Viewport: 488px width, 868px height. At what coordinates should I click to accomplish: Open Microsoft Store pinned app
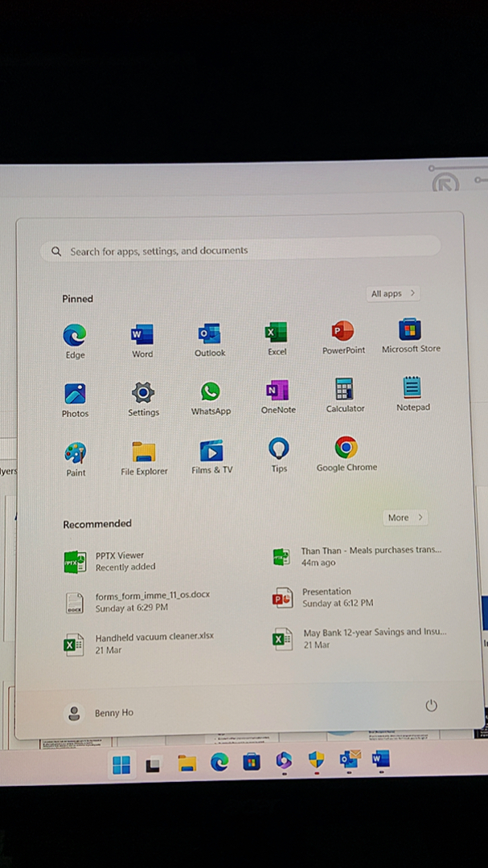(x=411, y=335)
